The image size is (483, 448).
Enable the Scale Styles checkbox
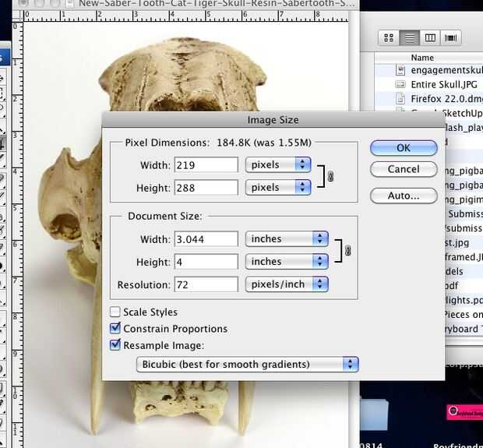tap(115, 312)
